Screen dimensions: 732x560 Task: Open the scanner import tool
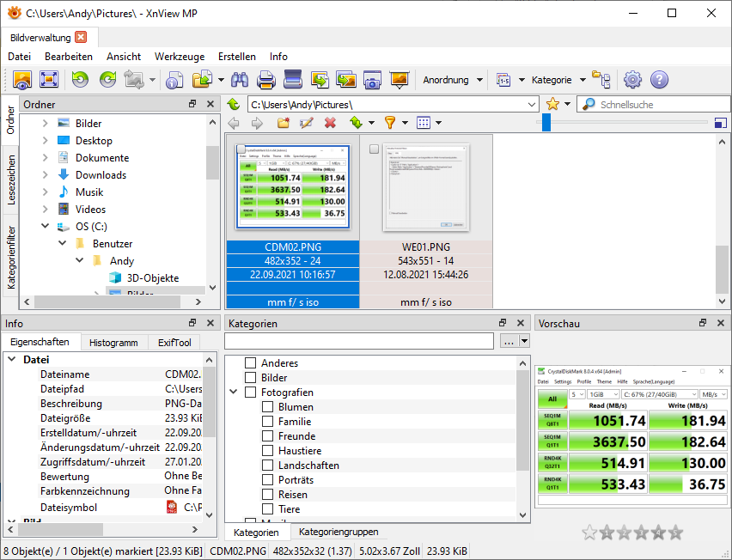[x=293, y=80]
